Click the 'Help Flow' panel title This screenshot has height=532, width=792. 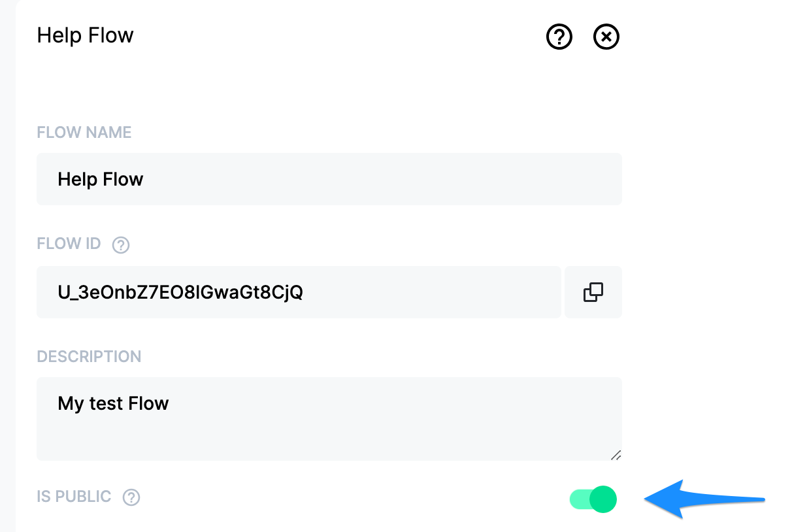click(86, 35)
